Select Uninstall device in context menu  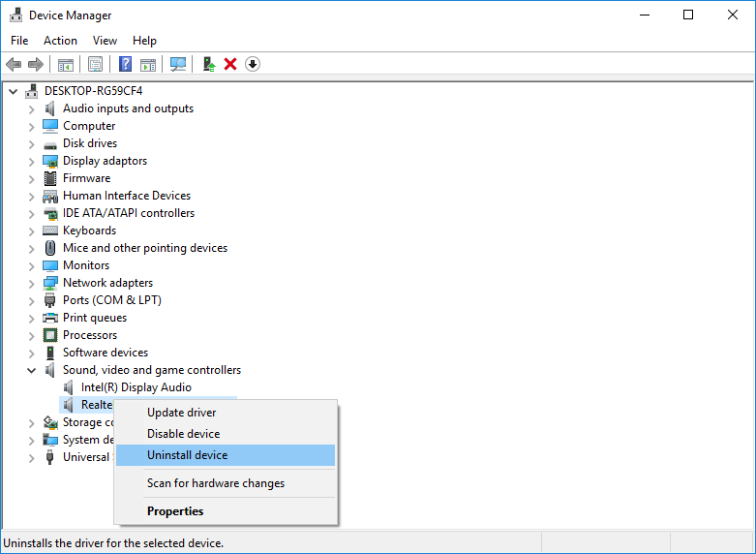coord(226,455)
